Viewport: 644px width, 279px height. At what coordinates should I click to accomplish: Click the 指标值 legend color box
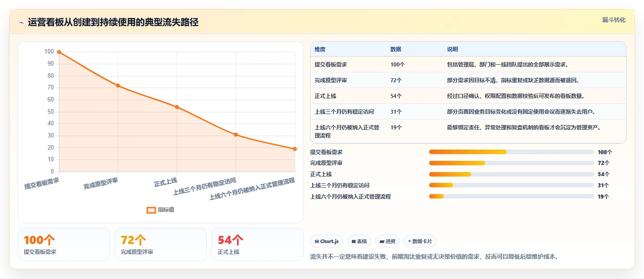tap(151, 210)
